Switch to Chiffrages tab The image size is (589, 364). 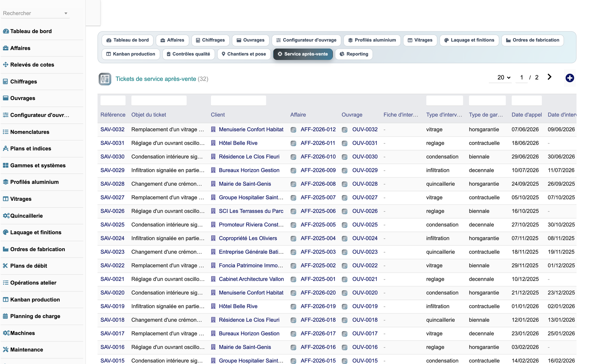210,40
